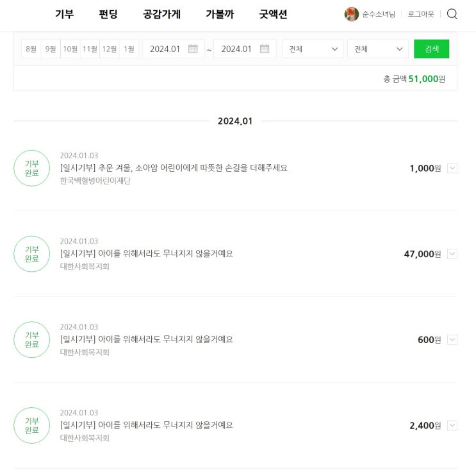The width and height of the screenshot is (476, 470).
Task: Expand the 1,000원 donation details
Action: click(452, 168)
